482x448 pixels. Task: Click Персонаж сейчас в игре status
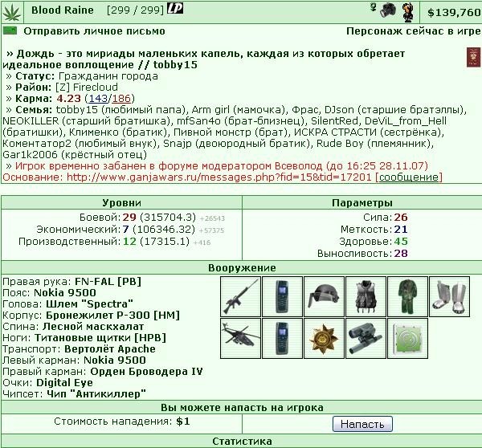(413, 31)
